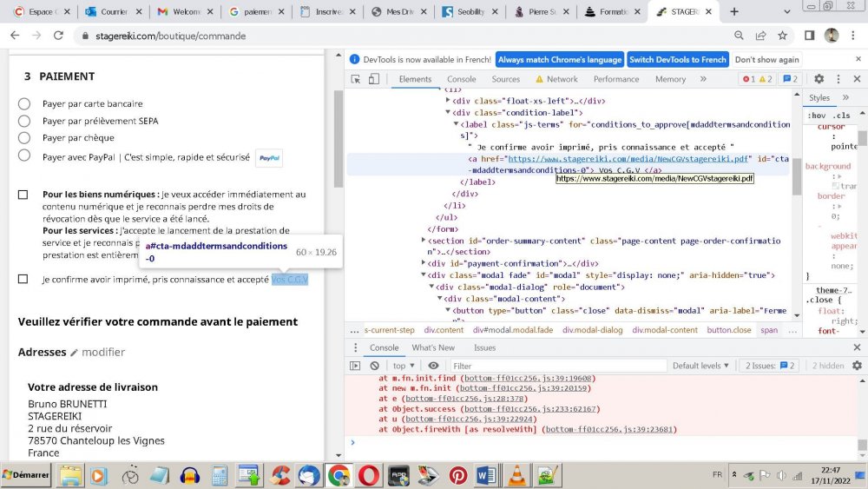
Task: Switch to the Sources tab
Action: pyautogui.click(x=505, y=79)
